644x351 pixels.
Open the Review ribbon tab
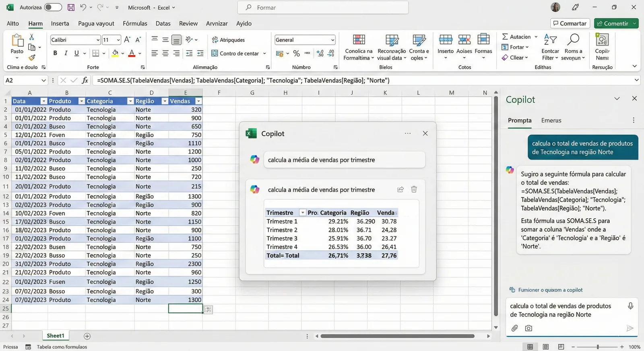point(188,23)
